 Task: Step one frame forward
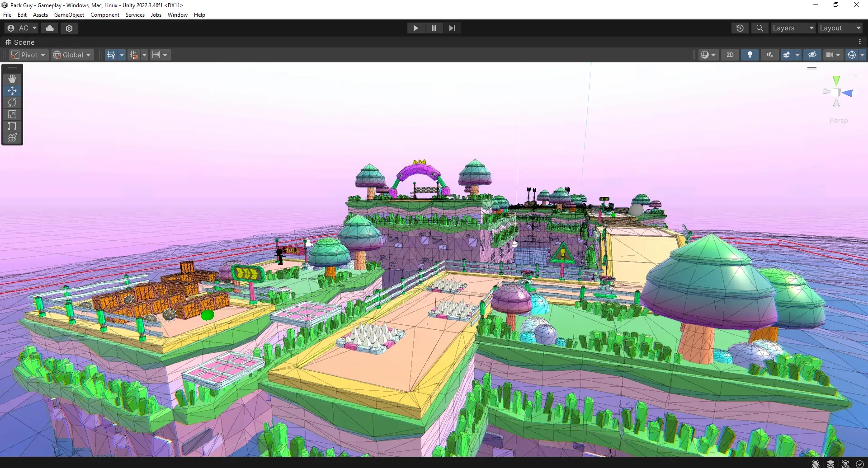452,28
